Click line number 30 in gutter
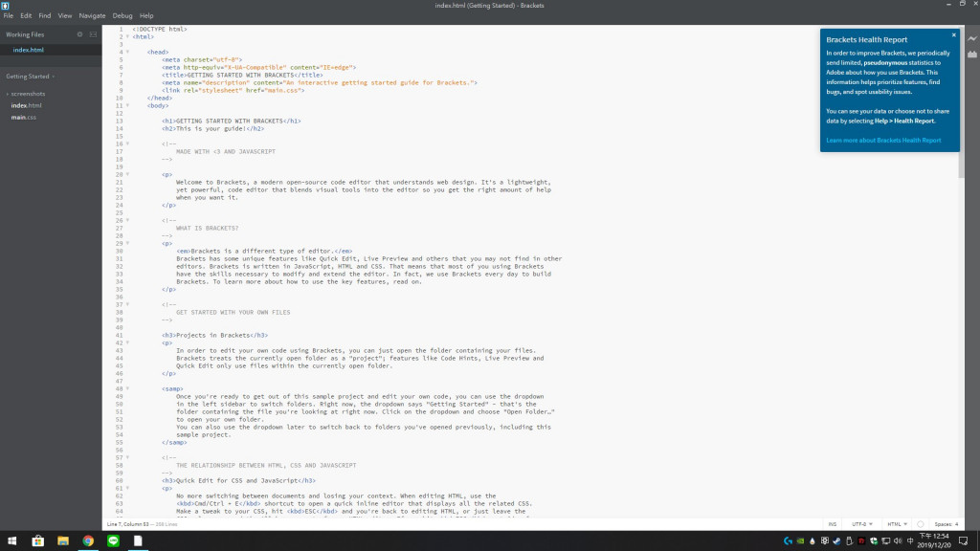 coord(119,252)
